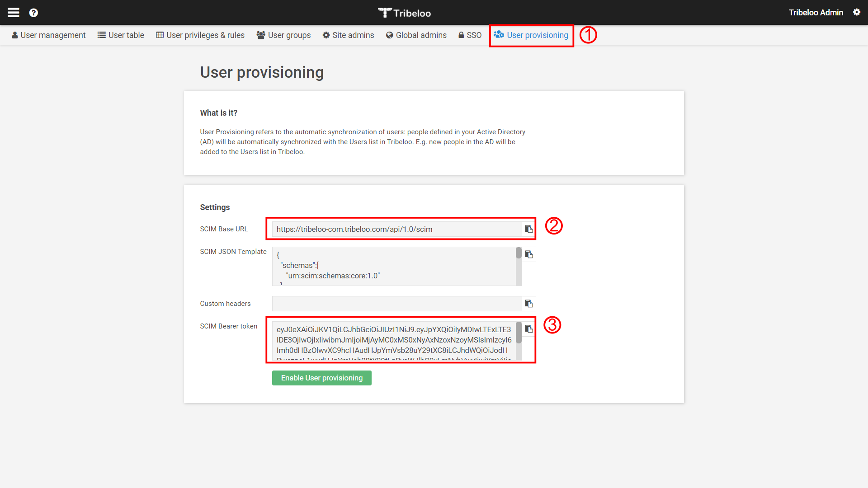Click inside the SCIM Bearer token box
Viewport: 868px width, 488px height.
pos(394,341)
